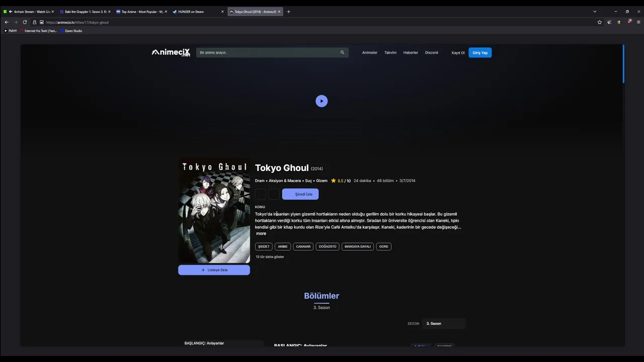The height and width of the screenshot is (362, 644).
Task: Open the browser hamburger menu
Action: tap(638, 22)
